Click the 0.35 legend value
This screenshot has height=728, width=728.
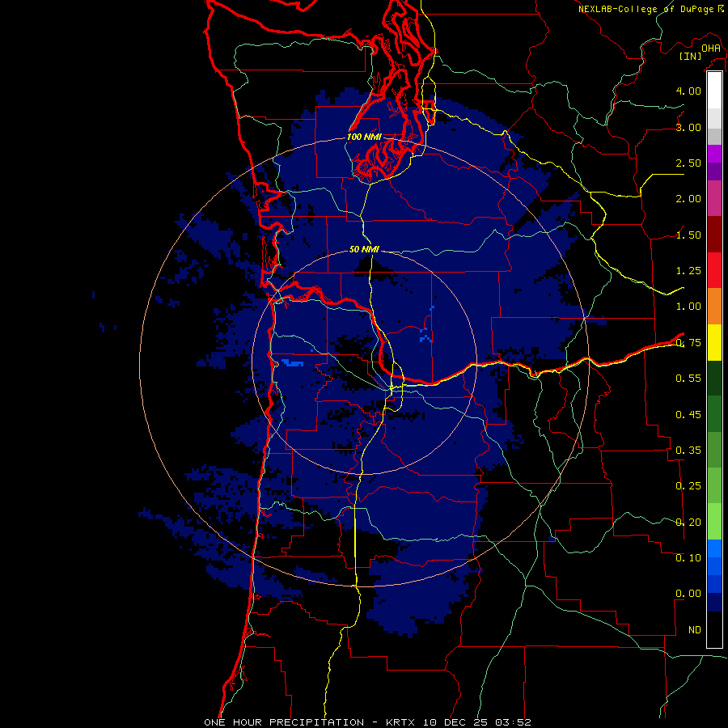point(688,451)
